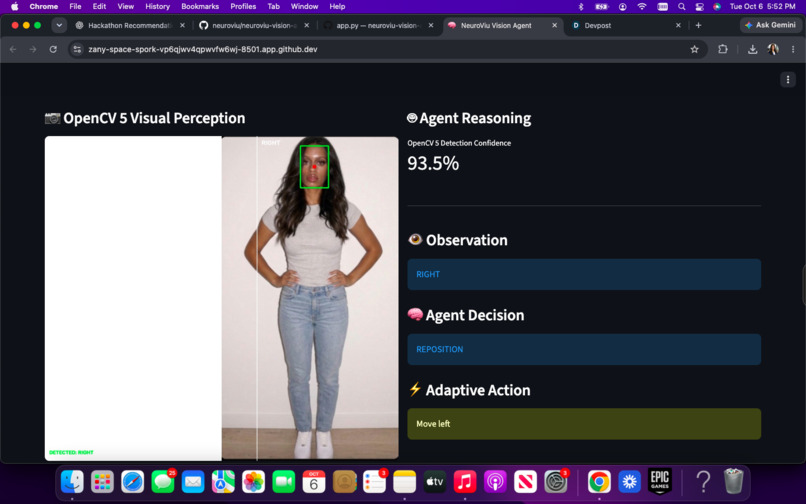Open Safari from the dock
Image resolution: width=806 pixels, height=504 pixels.
(133, 482)
